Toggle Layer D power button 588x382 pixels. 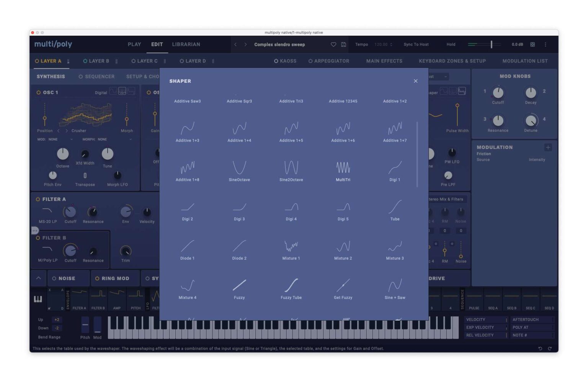(x=182, y=61)
